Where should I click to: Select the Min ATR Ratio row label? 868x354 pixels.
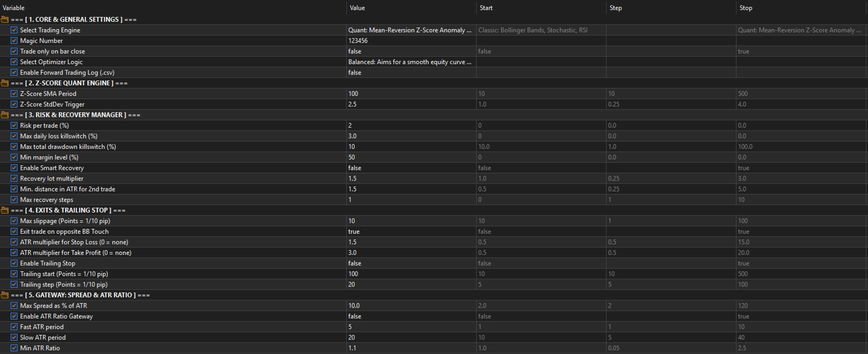point(40,348)
